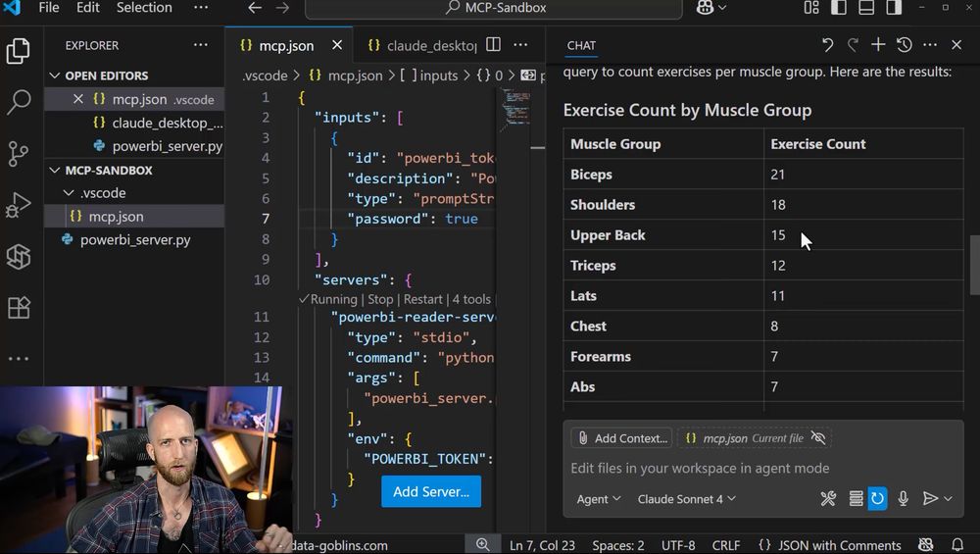
Task: Open the Agent mode dropdown
Action: tap(598, 499)
